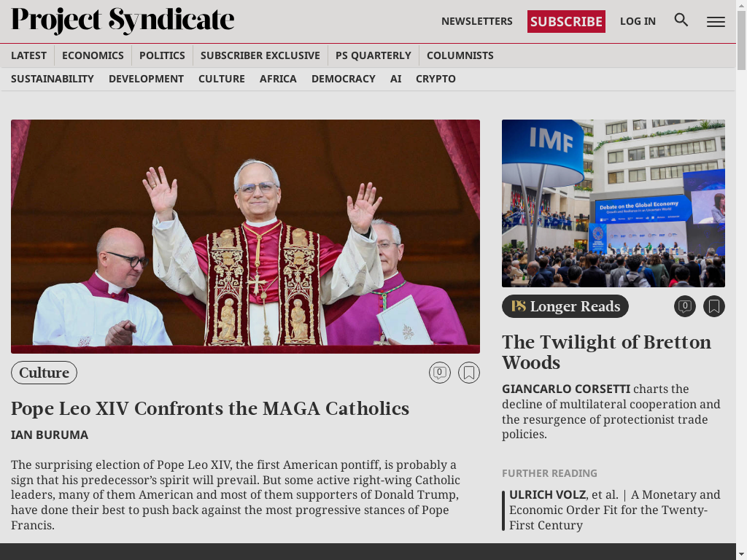This screenshot has height=560, width=747.
Task: View author Ian Buruma's page
Action: point(50,435)
